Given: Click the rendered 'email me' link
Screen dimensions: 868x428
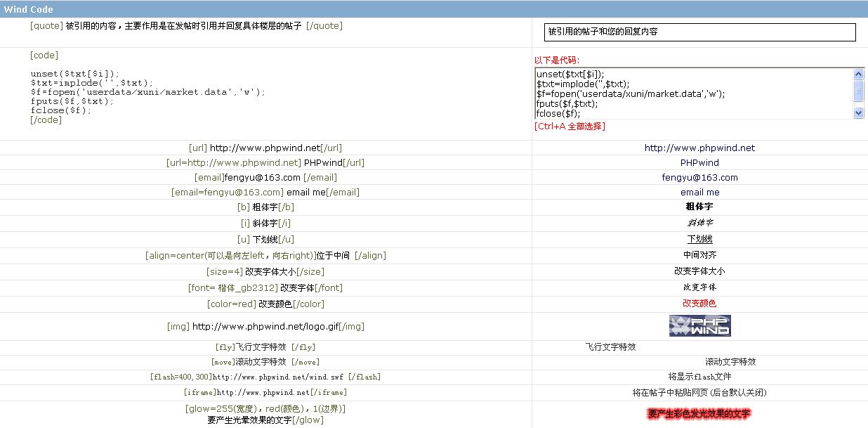Looking at the screenshot, I should 699,193.
